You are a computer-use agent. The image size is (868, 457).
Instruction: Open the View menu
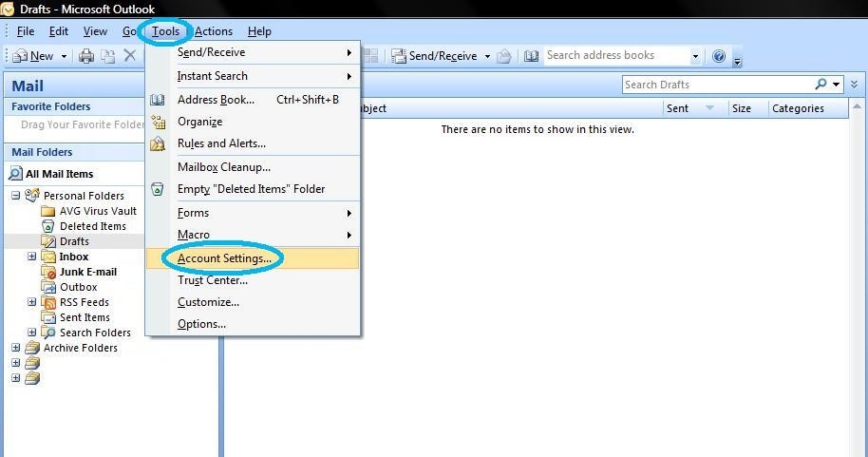tap(95, 31)
